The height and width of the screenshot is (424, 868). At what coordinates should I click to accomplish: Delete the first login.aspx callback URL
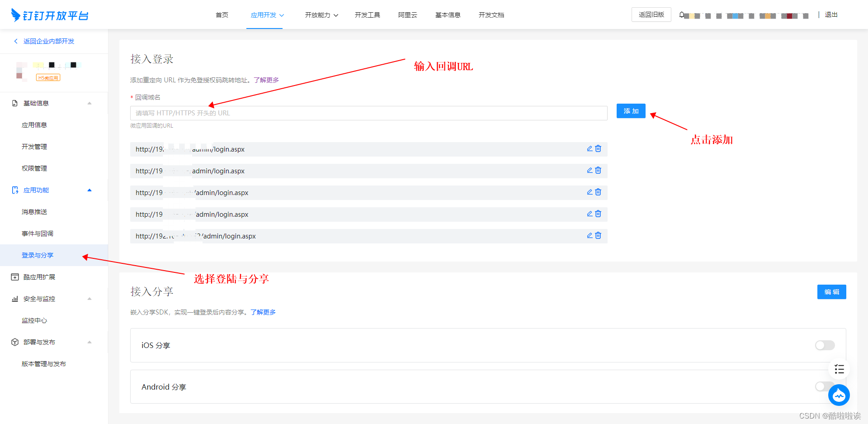[598, 148]
